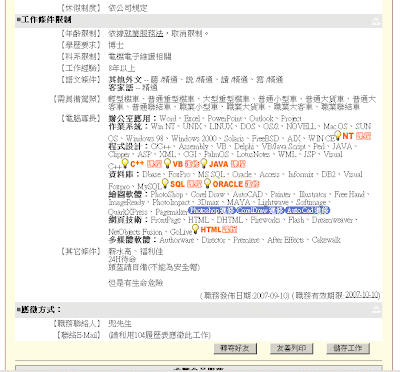Click the blue Photoshop course pill
The width and height of the screenshot is (400, 372).
pos(212,210)
